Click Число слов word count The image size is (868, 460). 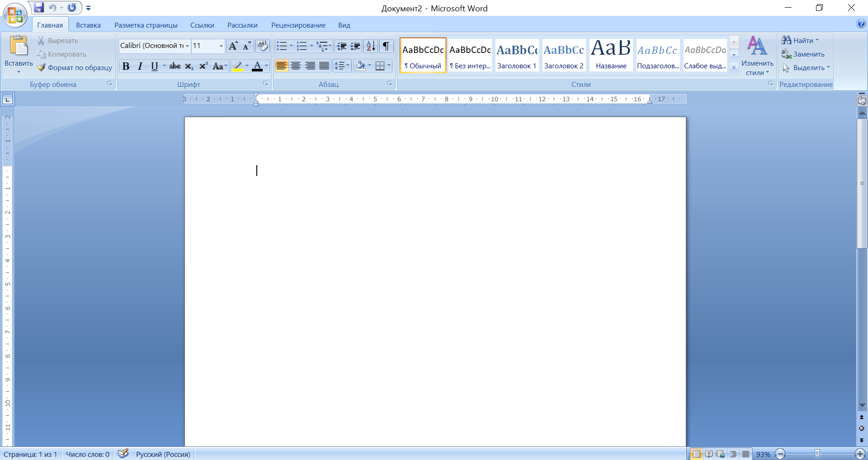pyautogui.click(x=88, y=454)
